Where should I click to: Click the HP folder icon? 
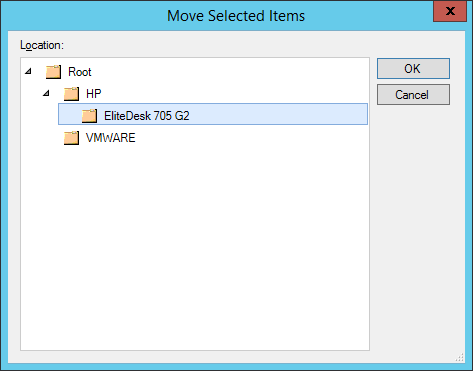71,94
